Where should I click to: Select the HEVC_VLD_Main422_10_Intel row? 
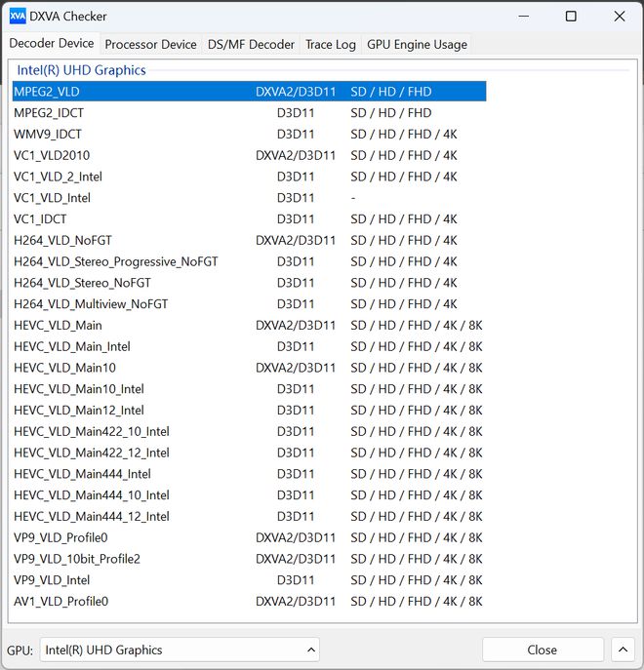click(249, 432)
